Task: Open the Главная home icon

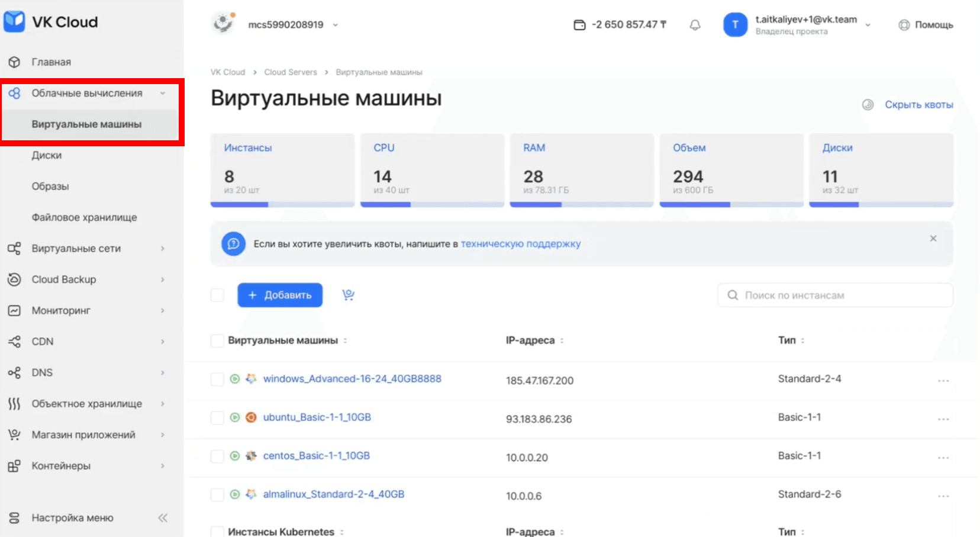Action: (x=14, y=62)
